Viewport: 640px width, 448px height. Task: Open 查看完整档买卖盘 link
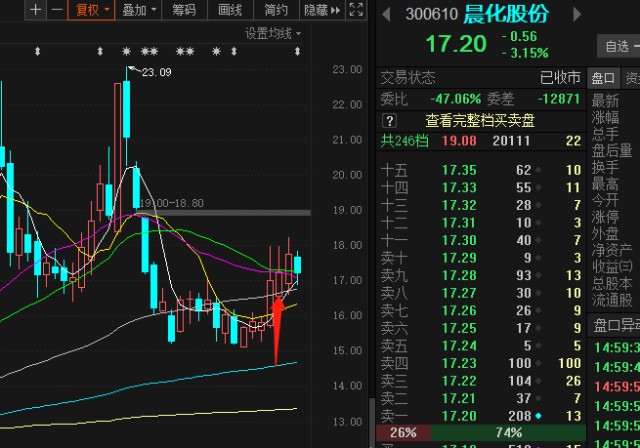point(480,121)
